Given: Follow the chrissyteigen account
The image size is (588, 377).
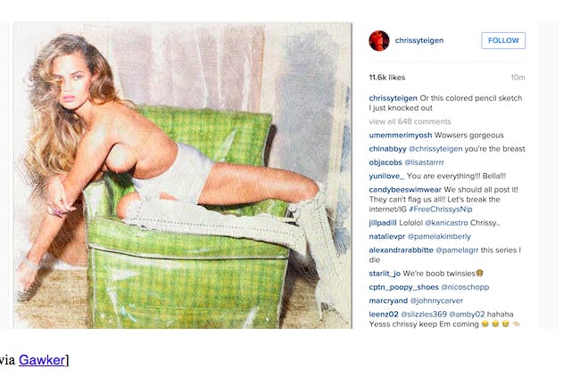Looking at the screenshot, I should pyautogui.click(x=503, y=40).
